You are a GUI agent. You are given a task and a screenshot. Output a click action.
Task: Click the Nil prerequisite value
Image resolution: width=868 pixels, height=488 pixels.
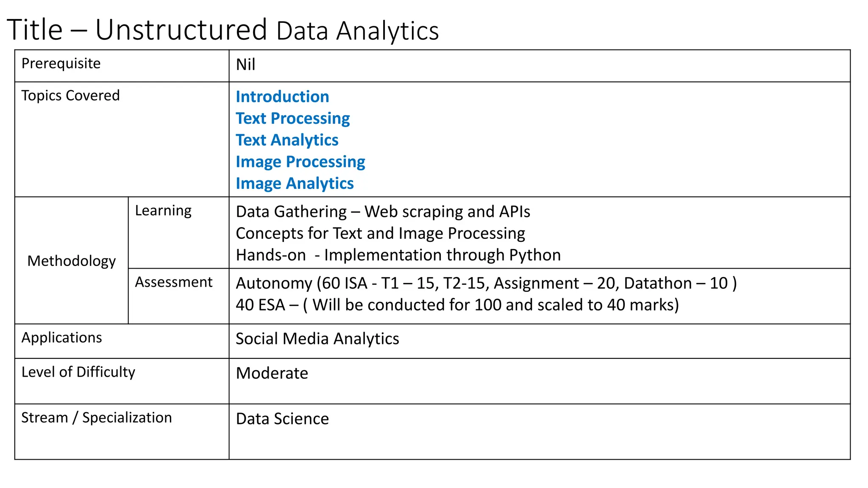click(x=245, y=65)
